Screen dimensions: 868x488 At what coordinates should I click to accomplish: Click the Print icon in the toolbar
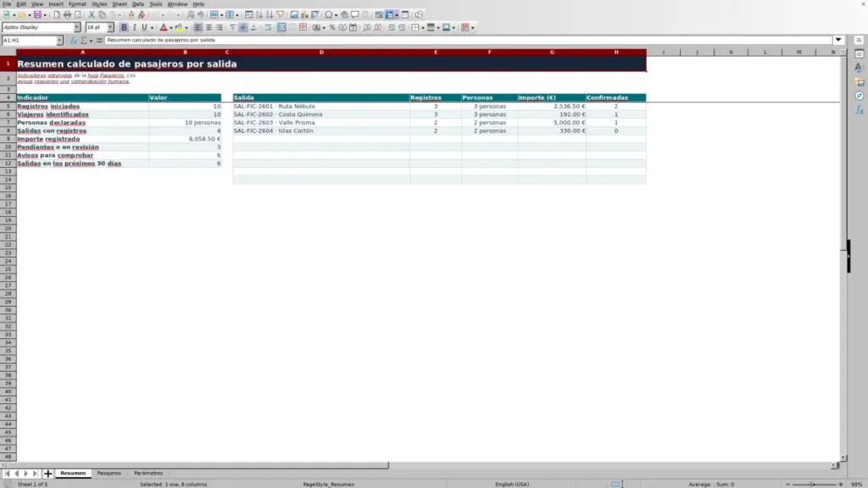tap(67, 14)
